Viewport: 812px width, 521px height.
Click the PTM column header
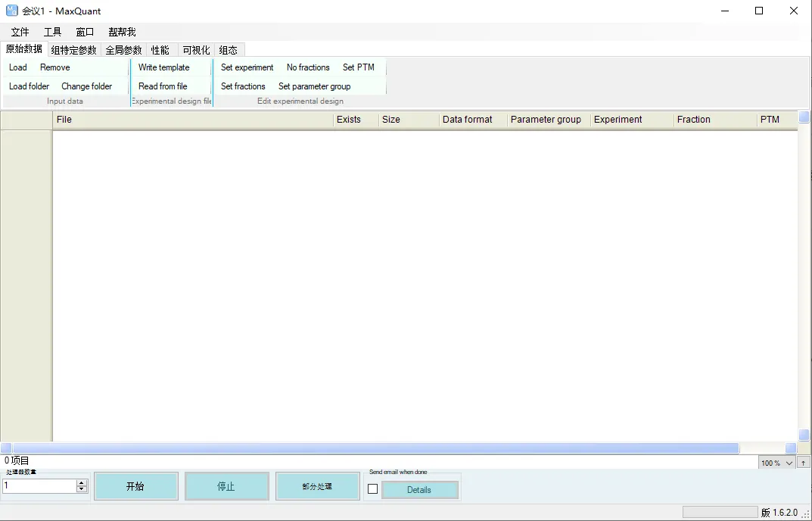(x=777, y=120)
